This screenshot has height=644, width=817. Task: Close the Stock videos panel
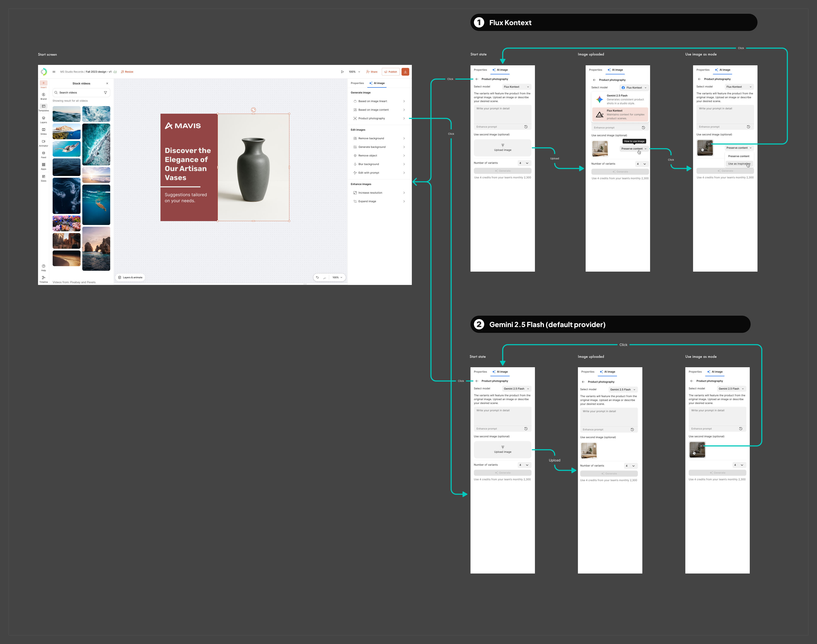[x=107, y=83]
